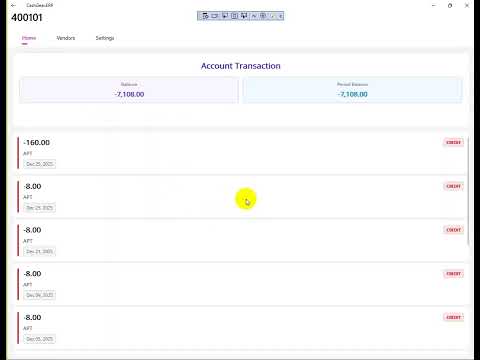Click the Select Element pointer tool icon
The height and width of the screenshot is (360, 480).
pos(225,16)
